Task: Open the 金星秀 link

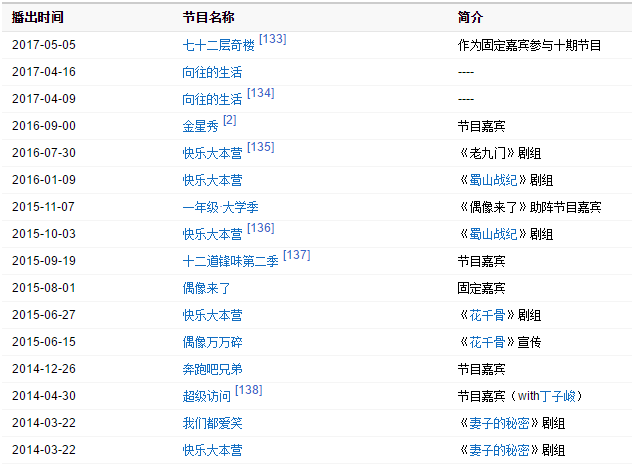Action: [200, 126]
